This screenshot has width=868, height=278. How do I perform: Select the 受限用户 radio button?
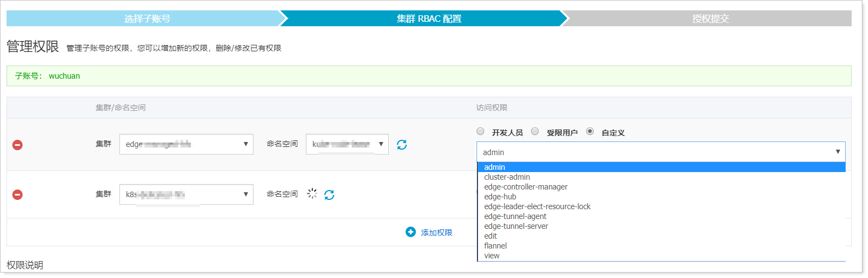click(535, 131)
